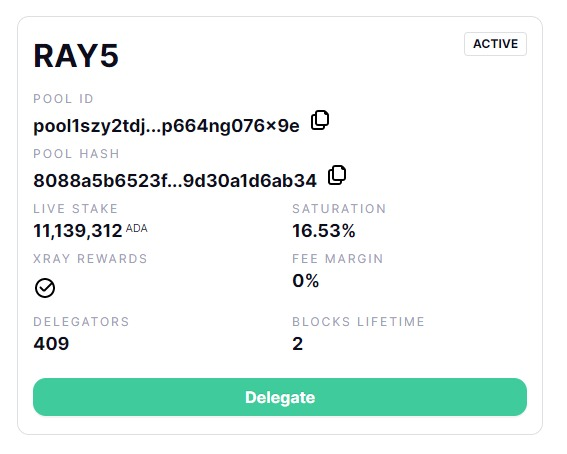The width and height of the screenshot is (567, 454).
Task: Click the ADA currency label
Action: pos(137,228)
